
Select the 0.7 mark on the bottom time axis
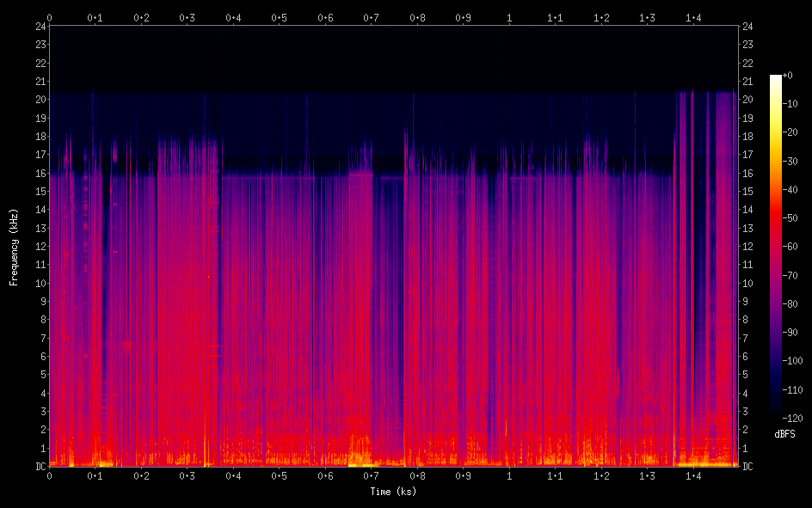(371, 475)
